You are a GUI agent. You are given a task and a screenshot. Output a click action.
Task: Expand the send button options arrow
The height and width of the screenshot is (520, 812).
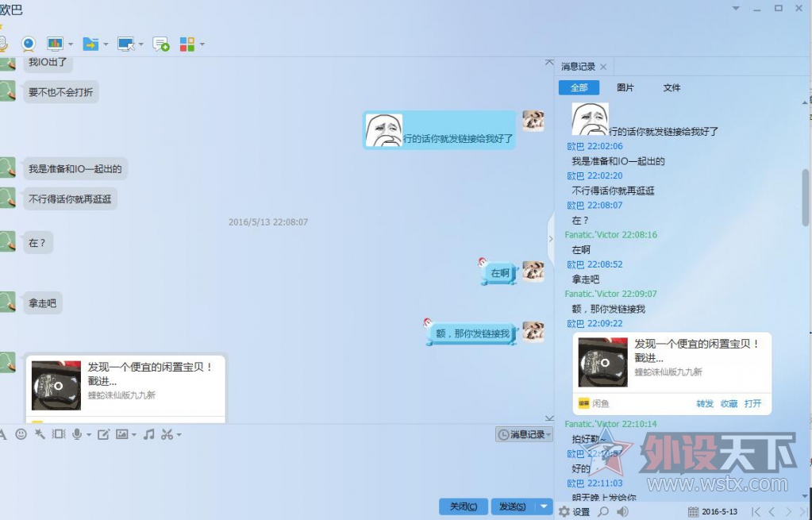pyautogui.click(x=544, y=507)
